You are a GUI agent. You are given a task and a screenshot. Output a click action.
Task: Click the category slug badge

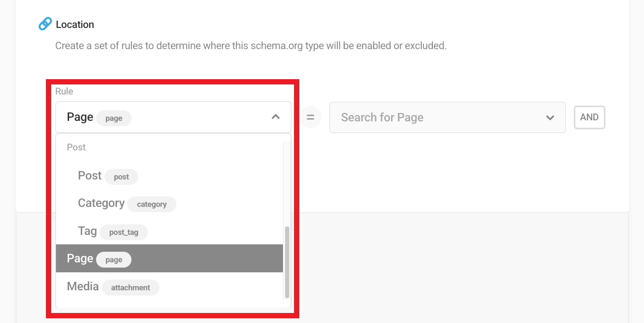tap(151, 204)
